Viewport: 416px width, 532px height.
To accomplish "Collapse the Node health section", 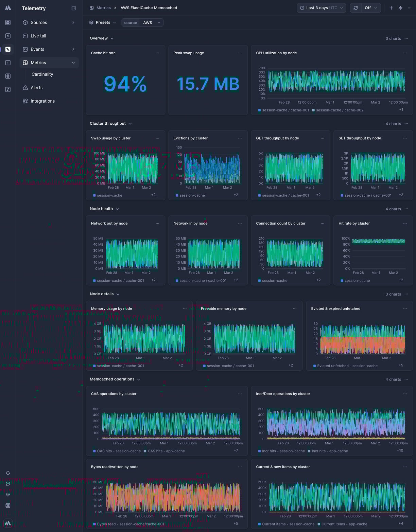I will tap(117, 209).
